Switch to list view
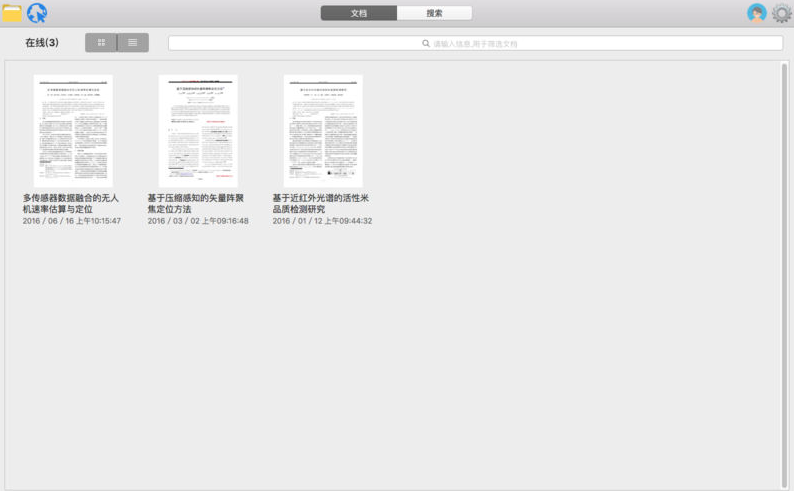Screen dimensions: 794x491 point(133,43)
